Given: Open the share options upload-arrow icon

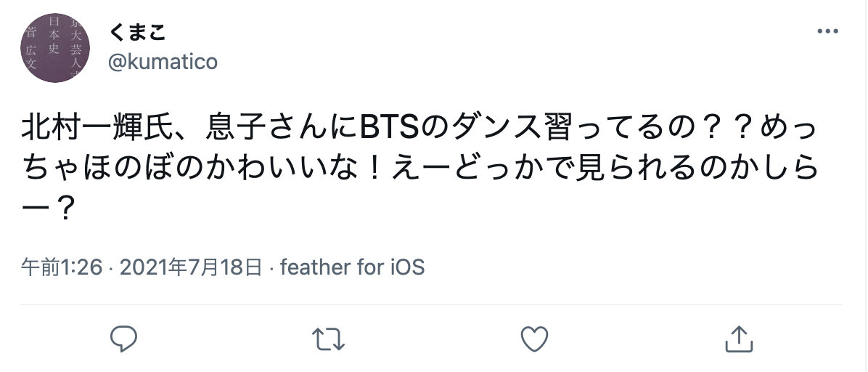Looking at the screenshot, I should [x=739, y=338].
